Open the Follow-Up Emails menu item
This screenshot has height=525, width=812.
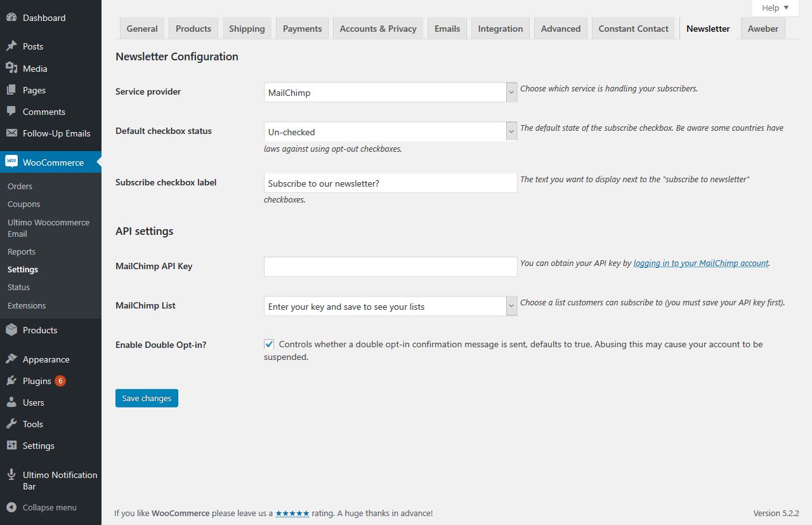(51, 133)
